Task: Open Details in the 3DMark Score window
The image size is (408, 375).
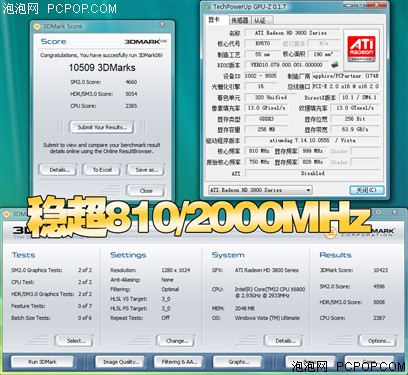Action: [x=58, y=170]
